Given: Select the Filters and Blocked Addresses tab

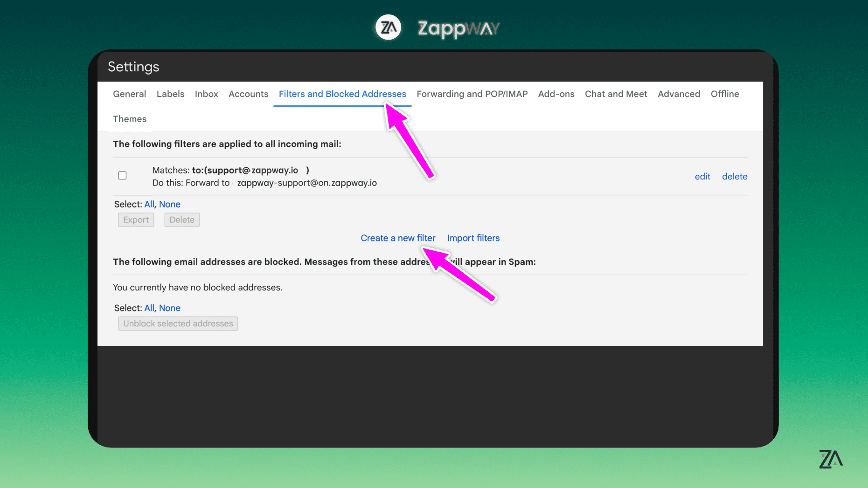Looking at the screenshot, I should pos(342,94).
